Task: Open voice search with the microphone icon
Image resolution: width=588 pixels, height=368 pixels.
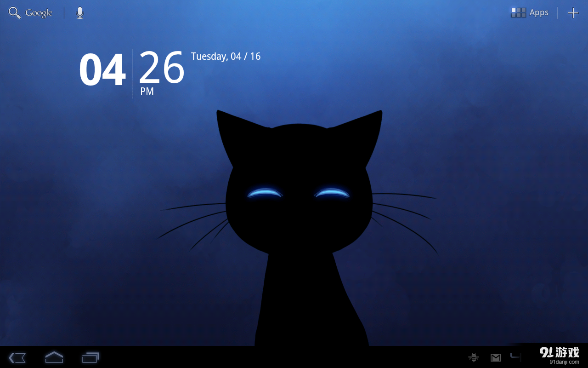Action: click(x=79, y=12)
